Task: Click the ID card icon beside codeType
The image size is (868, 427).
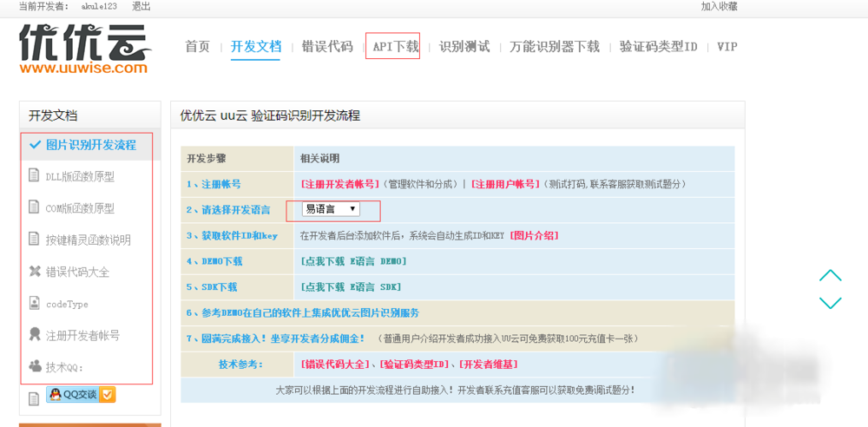Action: [35, 303]
